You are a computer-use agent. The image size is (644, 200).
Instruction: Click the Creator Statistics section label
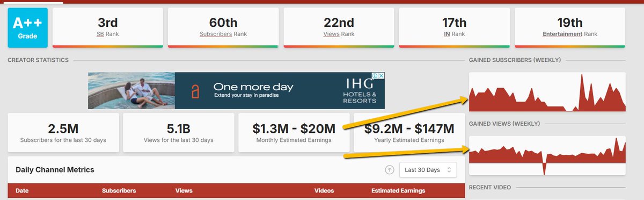38,60
